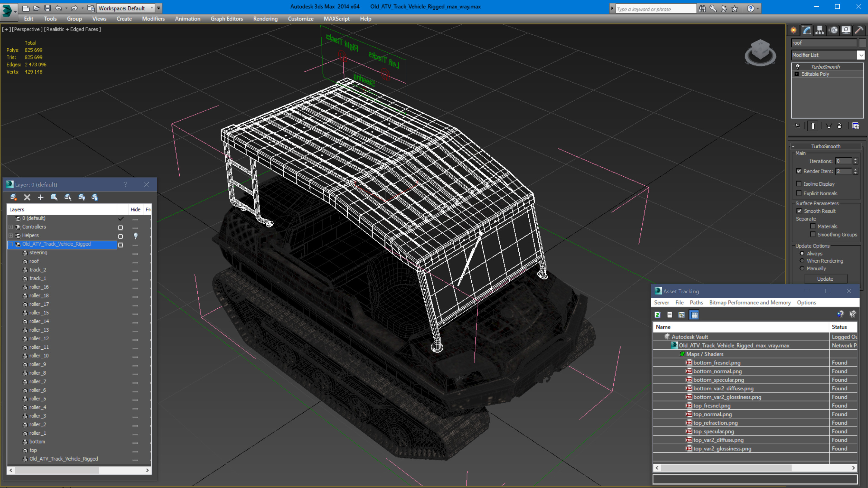Viewport: 868px width, 488px height.
Task: Enable Explicit Normals checkbox
Action: pyautogui.click(x=799, y=193)
